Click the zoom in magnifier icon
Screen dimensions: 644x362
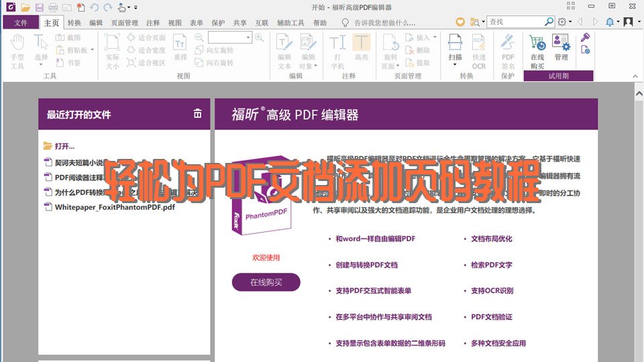[259, 38]
